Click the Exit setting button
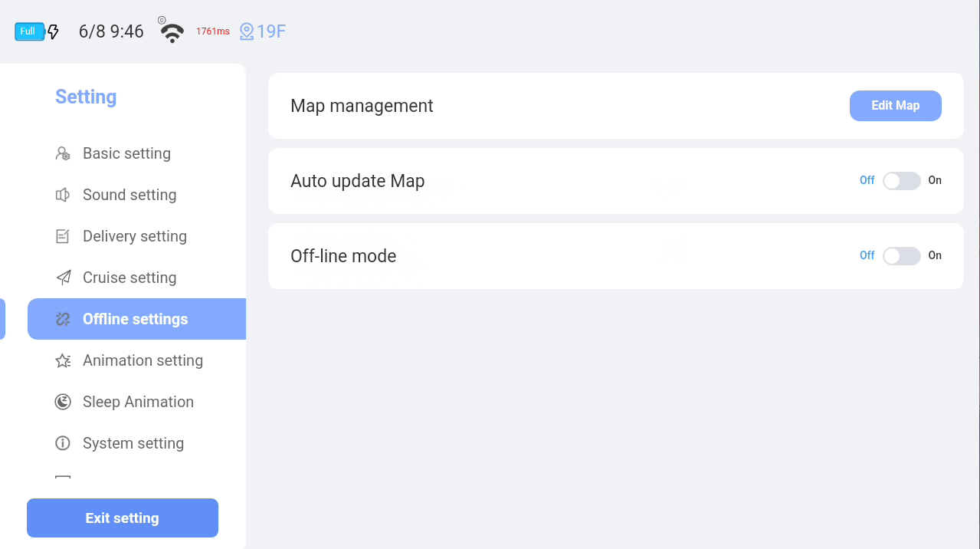Screen dimensions: 980x549 click(123, 518)
